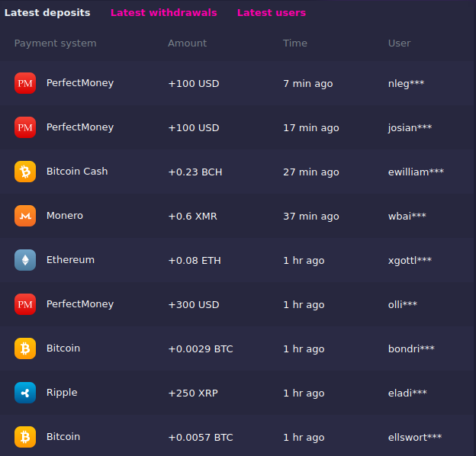Select the Ethereum label

point(70,260)
